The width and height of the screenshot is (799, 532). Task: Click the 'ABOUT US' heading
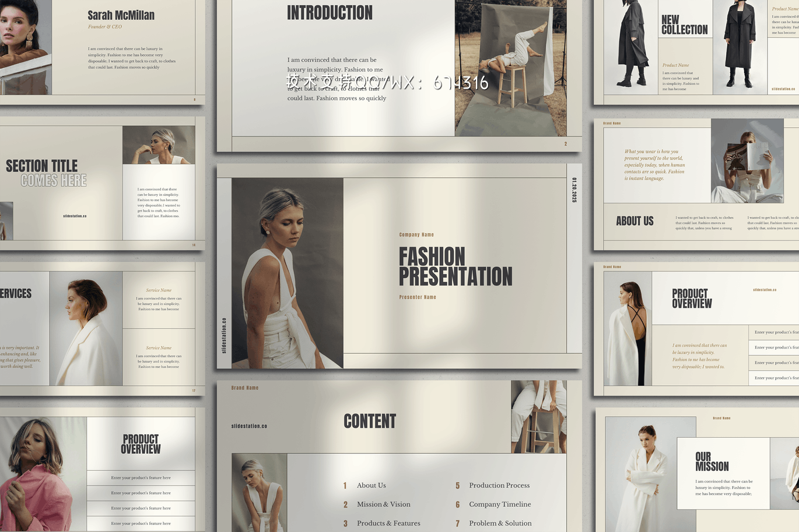[x=635, y=221]
